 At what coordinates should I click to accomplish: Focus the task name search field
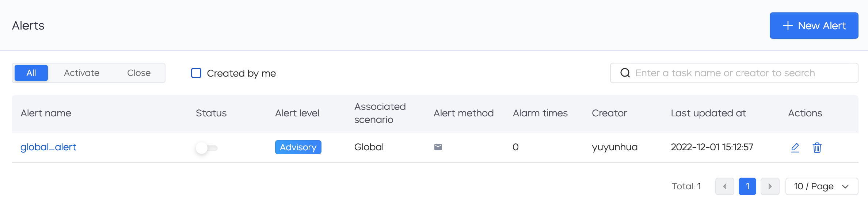(x=734, y=73)
